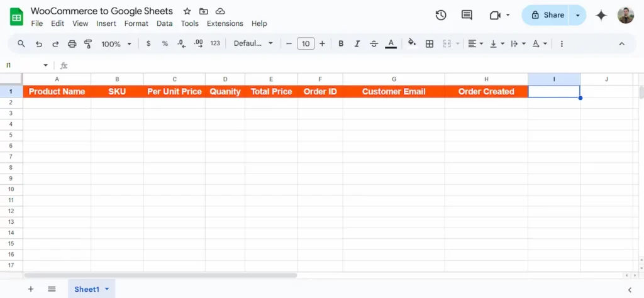Open text rotation dropdown
Viewport: 644px width, 298px height.
(539, 43)
